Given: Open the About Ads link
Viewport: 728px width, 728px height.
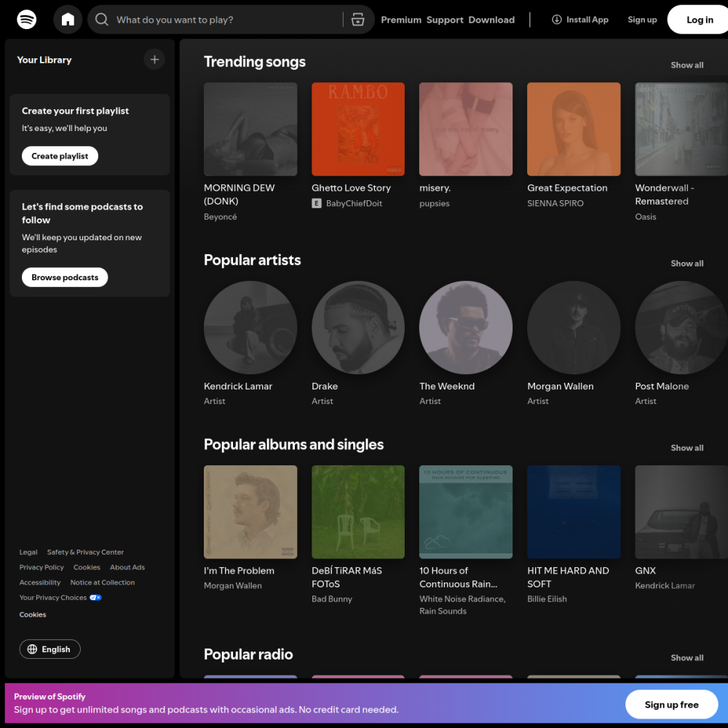Looking at the screenshot, I should (x=127, y=567).
